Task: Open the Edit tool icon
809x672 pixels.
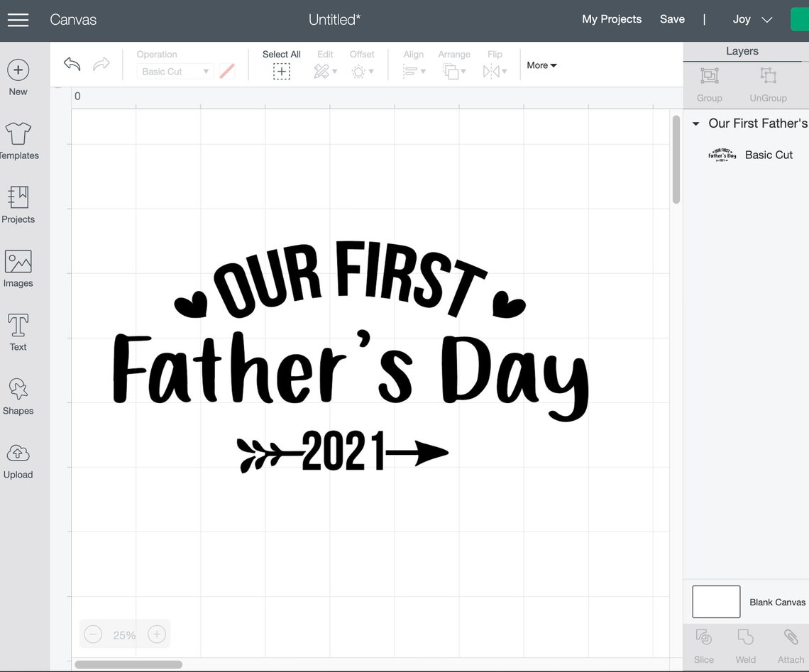Action: pos(321,71)
